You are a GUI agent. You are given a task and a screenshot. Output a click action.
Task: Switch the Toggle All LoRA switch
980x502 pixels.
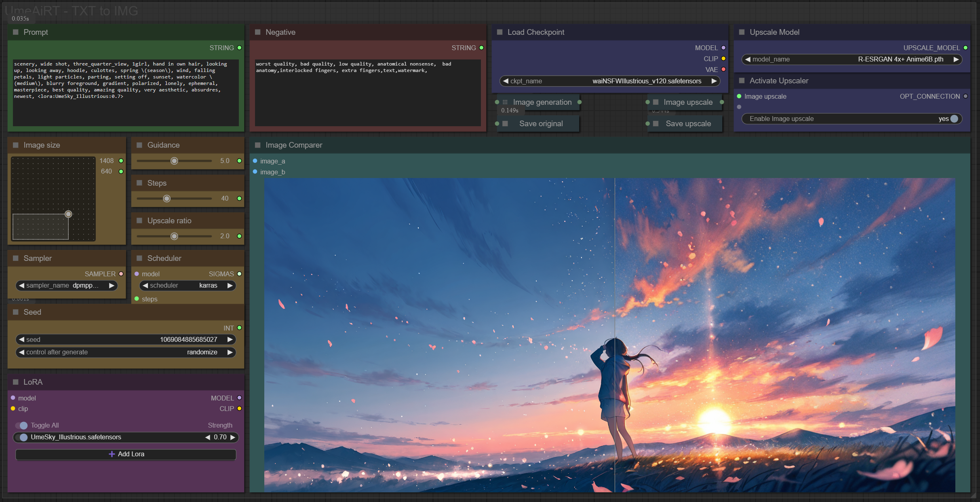point(21,425)
